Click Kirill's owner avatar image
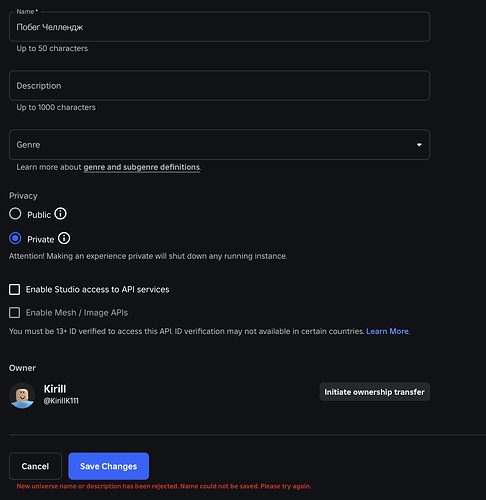Screen dimensions: 486x500 tap(22, 395)
